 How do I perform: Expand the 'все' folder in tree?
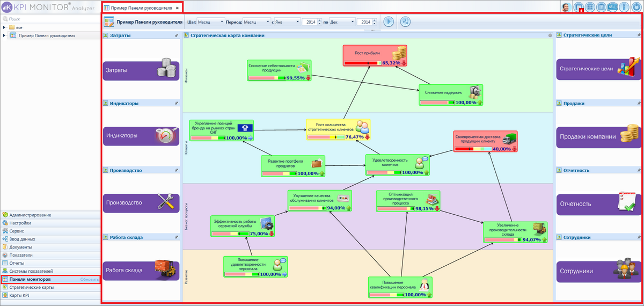[x=4, y=27]
